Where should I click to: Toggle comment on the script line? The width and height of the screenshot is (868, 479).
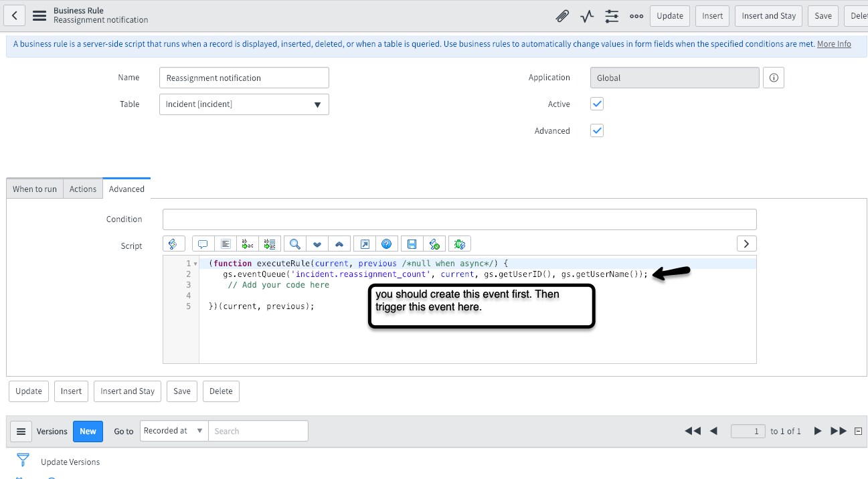click(203, 244)
